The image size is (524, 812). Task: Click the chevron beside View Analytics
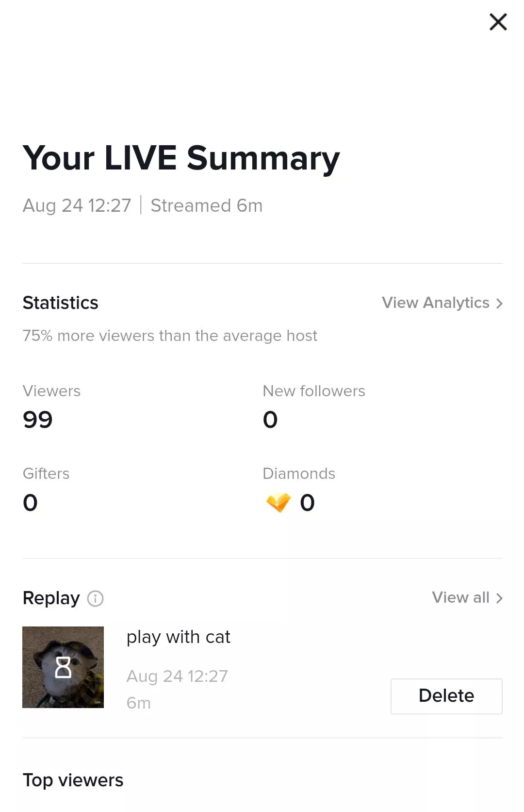point(499,304)
